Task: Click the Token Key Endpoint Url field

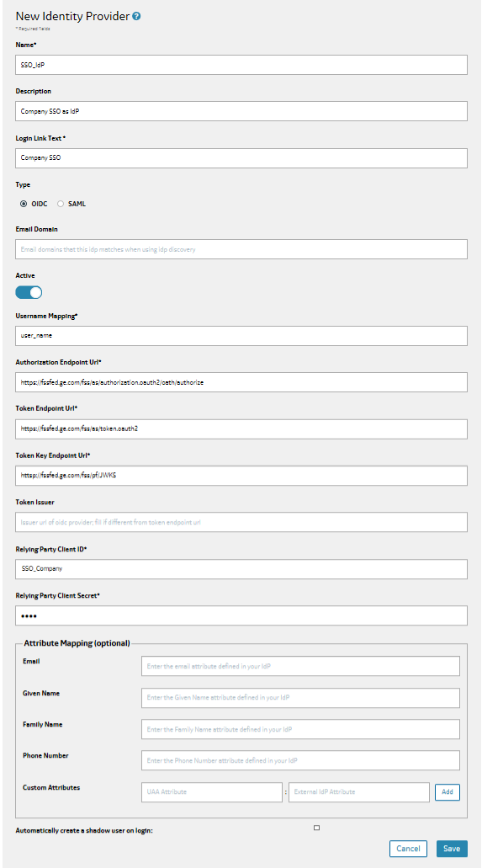Action: click(x=241, y=475)
